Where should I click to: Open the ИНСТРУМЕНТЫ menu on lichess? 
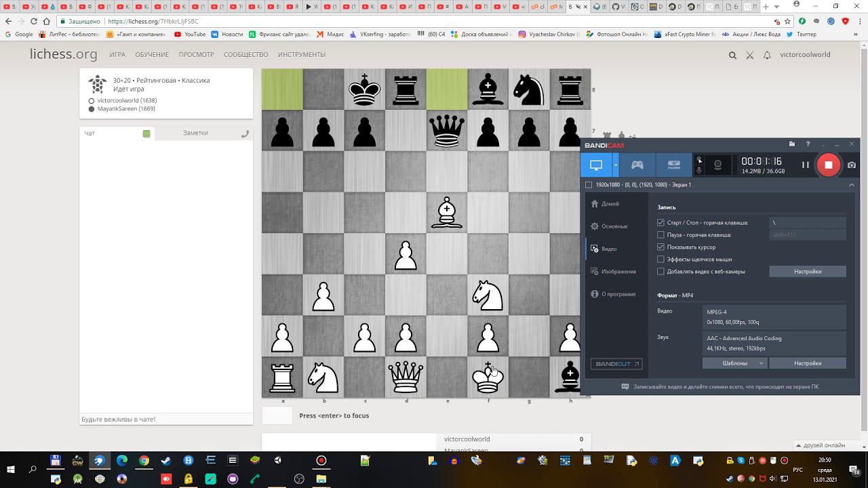[x=302, y=54]
